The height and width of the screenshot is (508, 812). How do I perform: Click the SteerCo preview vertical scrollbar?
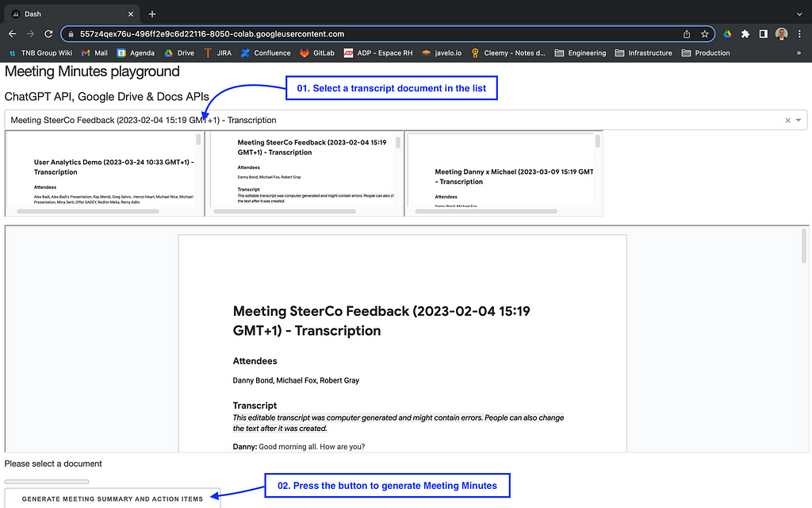click(398, 142)
